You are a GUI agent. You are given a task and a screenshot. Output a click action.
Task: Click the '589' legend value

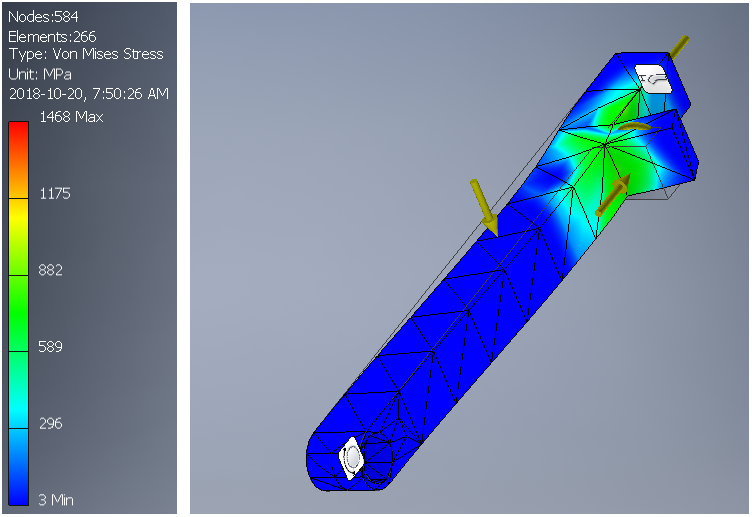(50, 346)
